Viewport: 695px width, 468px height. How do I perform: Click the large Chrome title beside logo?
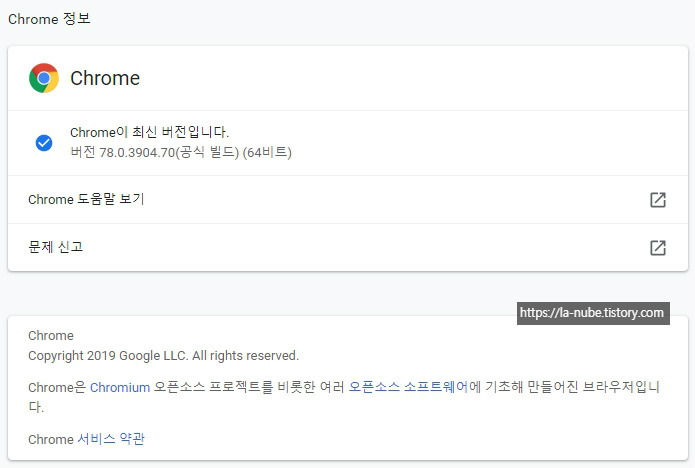click(105, 78)
